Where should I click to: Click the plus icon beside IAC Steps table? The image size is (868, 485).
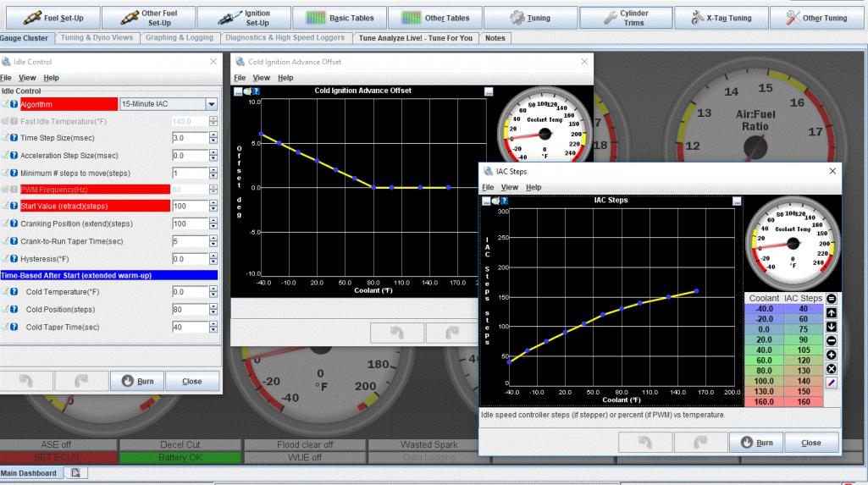(831, 355)
